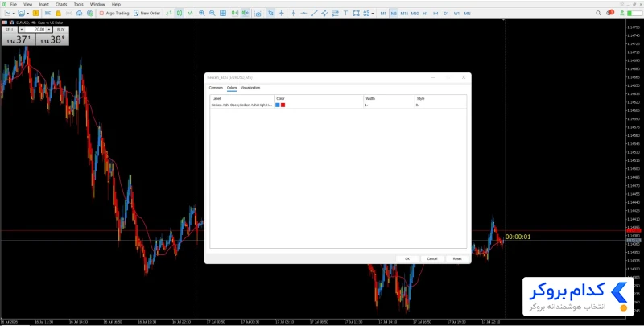Select the equidistant channel tool
Screen dimensions: 644x326
point(325,13)
